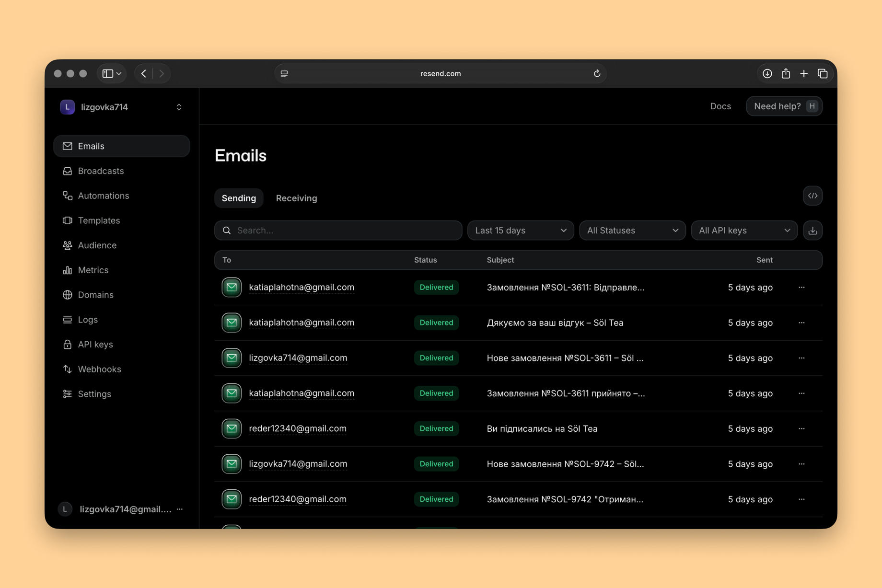Image resolution: width=882 pixels, height=588 pixels.
Task: Open row menu for Дякуємо за ваш відгук email
Action: (x=801, y=323)
